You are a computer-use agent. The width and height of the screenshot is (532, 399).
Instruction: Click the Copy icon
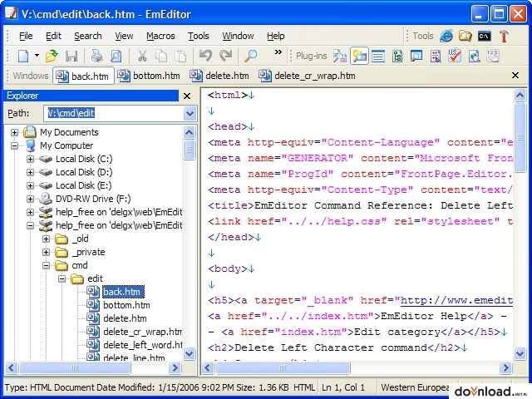(160, 56)
